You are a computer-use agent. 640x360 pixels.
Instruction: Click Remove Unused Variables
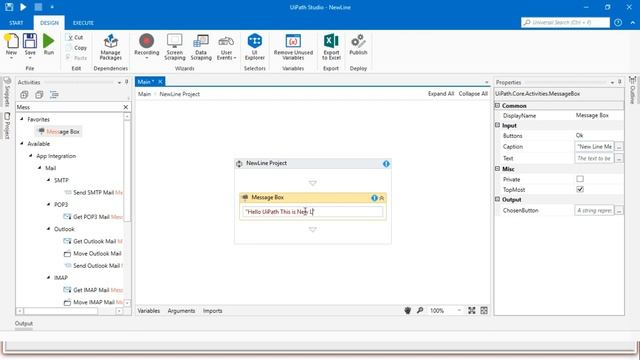pos(293,47)
